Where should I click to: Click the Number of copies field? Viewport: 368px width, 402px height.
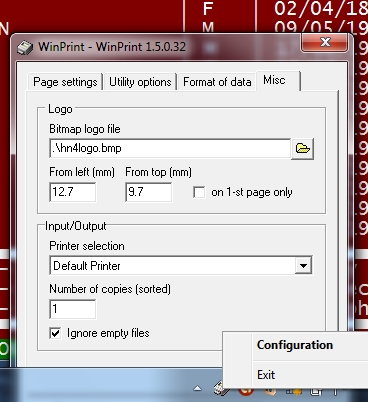72,309
